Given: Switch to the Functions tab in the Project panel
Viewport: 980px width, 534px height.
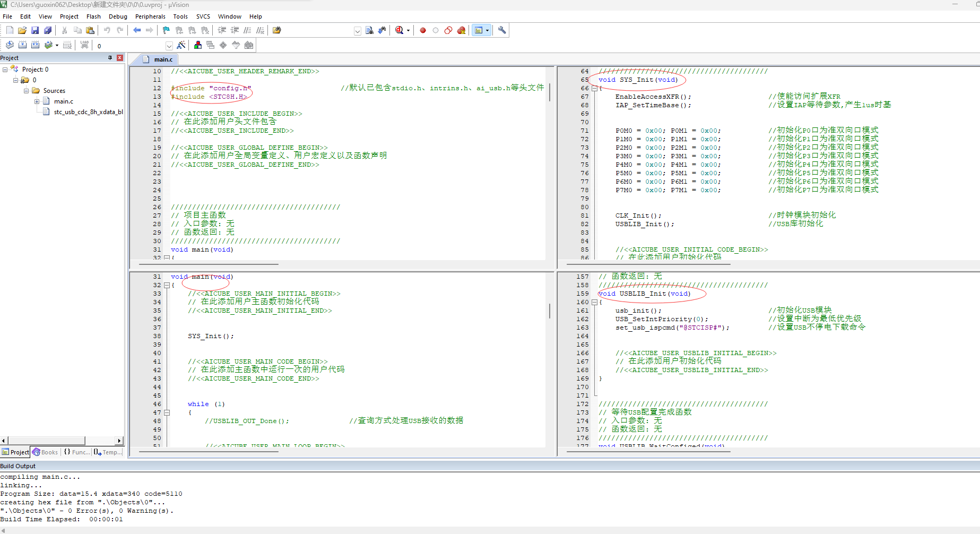Looking at the screenshot, I should [x=77, y=452].
